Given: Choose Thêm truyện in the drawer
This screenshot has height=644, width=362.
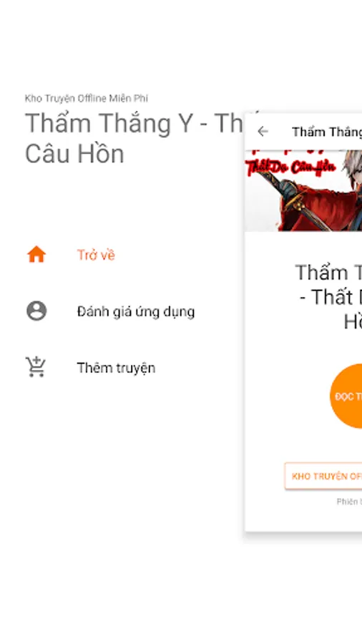Looking at the screenshot, I should [x=116, y=368].
